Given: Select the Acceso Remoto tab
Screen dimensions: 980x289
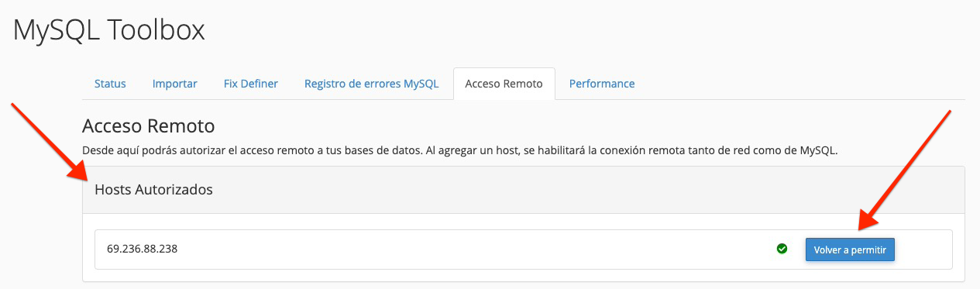Looking at the screenshot, I should coord(504,84).
